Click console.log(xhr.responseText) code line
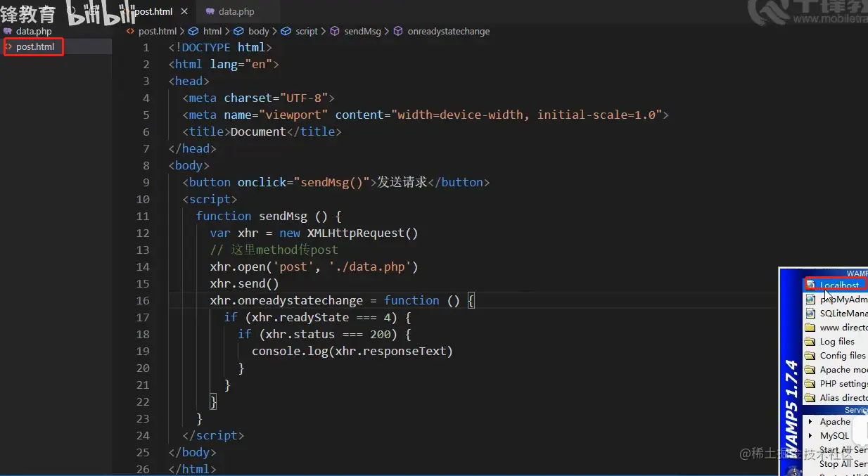868x476 pixels. (x=352, y=351)
